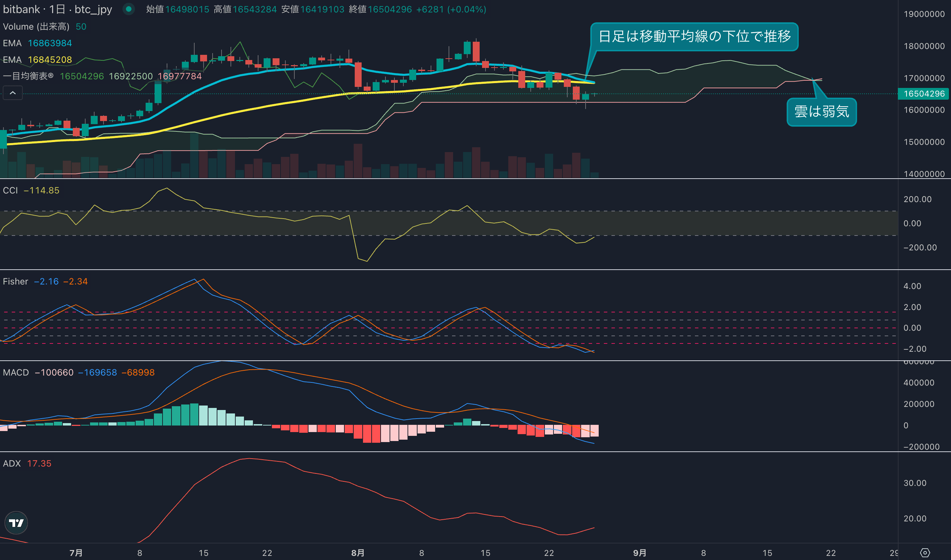
Task: Click the green market status dot
Action: (129, 9)
